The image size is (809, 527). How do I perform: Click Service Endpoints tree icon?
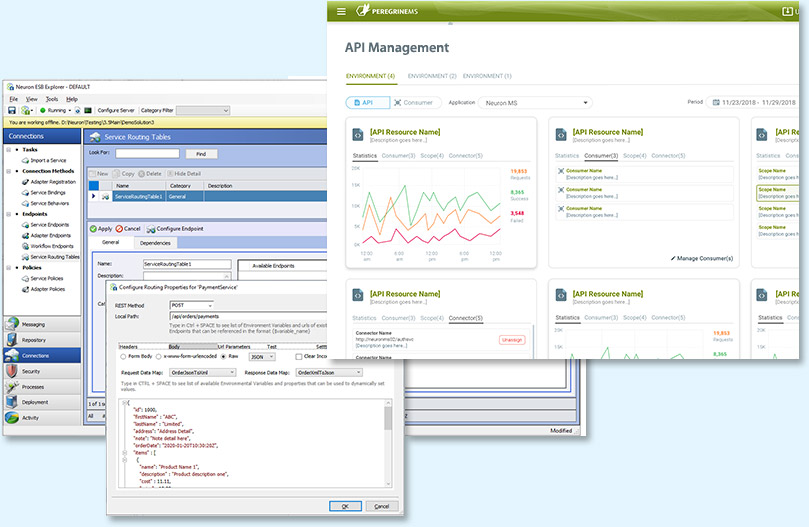point(25,225)
